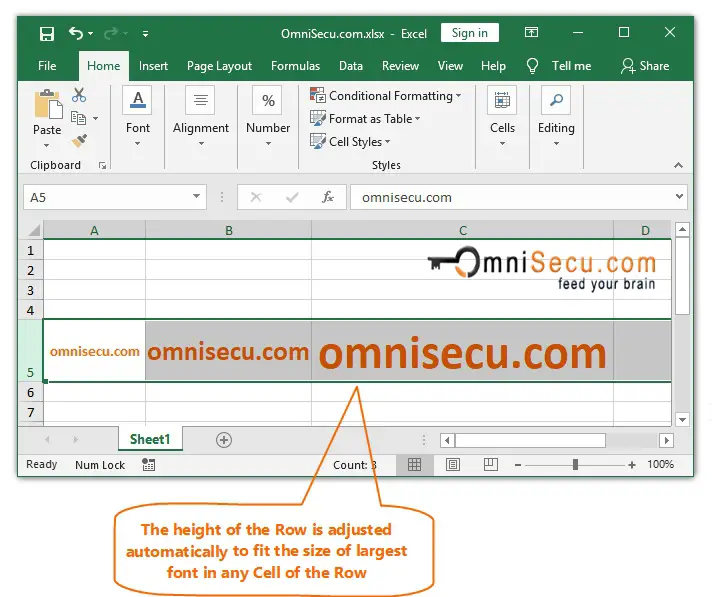Click the Cancel X formula bar icon
The image size is (712, 597).
(256, 197)
